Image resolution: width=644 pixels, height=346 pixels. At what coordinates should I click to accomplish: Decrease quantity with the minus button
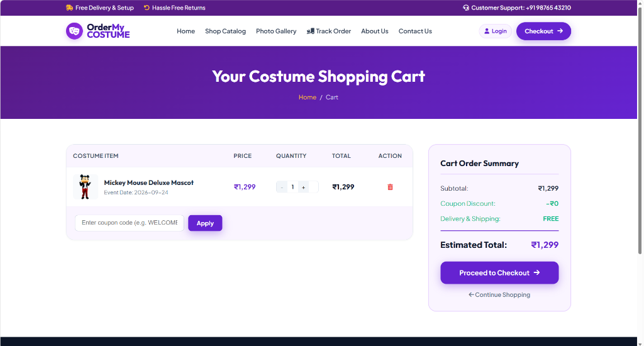pyautogui.click(x=282, y=187)
